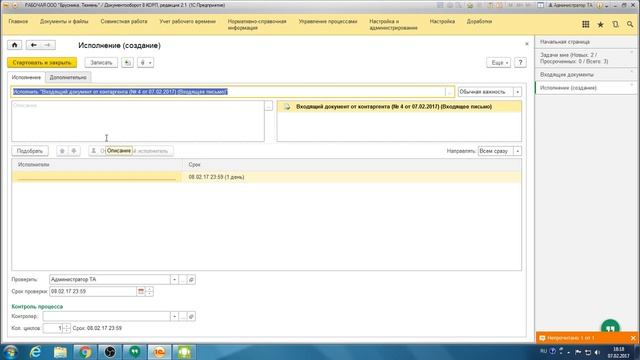Image resolution: width=640 pixels, height=360 pixels.
Task: Open the sections grid menu icon
Action: [x=585, y=24]
